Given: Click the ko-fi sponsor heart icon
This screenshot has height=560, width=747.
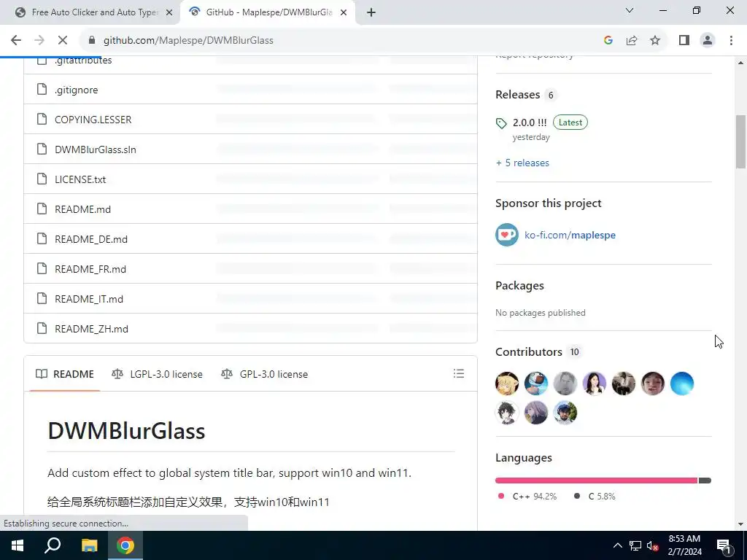Looking at the screenshot, I should tap(506, 235).
